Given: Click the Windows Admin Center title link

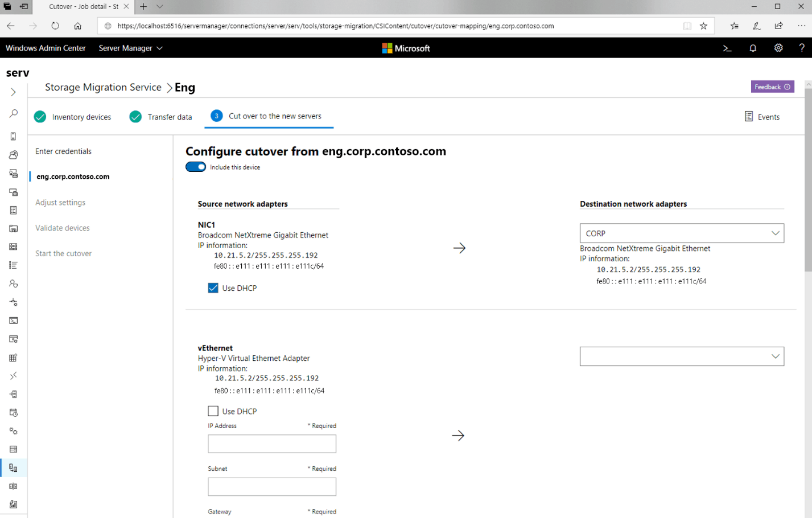Looking at the screenshot, I should point(46,48).
